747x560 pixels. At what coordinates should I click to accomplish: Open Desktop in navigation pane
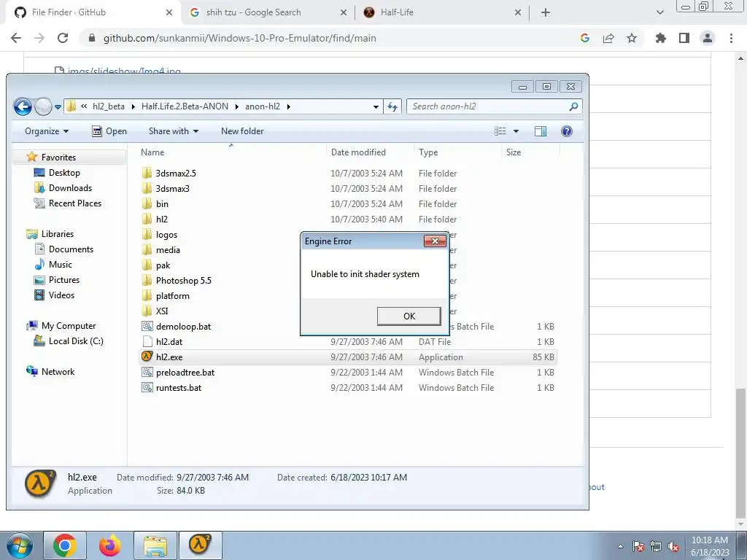tap(64, 172)
